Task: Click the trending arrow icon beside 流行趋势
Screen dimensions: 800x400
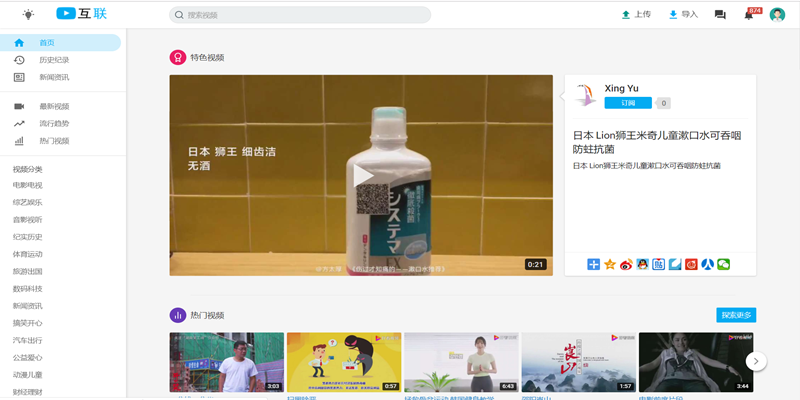Action: (19, 123)
